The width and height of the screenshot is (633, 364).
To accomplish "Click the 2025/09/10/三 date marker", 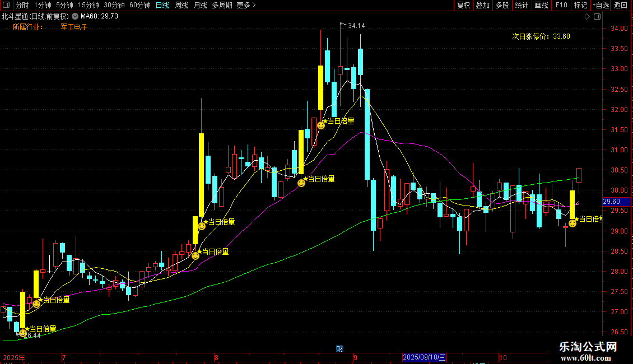I will 424,357.
